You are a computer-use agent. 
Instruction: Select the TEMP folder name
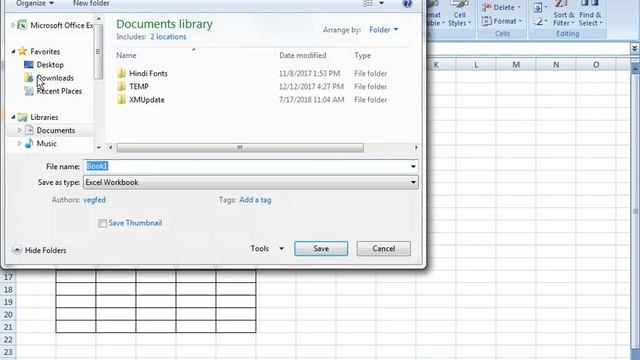point(139,87)
